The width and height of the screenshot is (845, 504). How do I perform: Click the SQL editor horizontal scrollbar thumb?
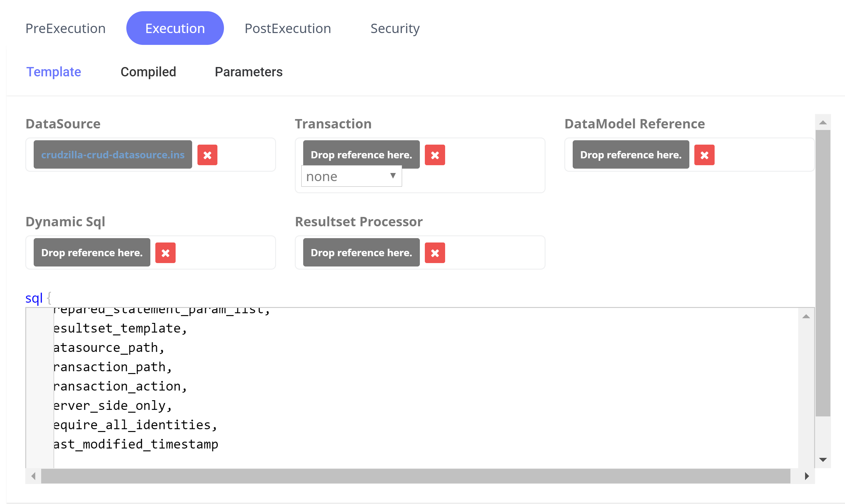pos(415,476)
